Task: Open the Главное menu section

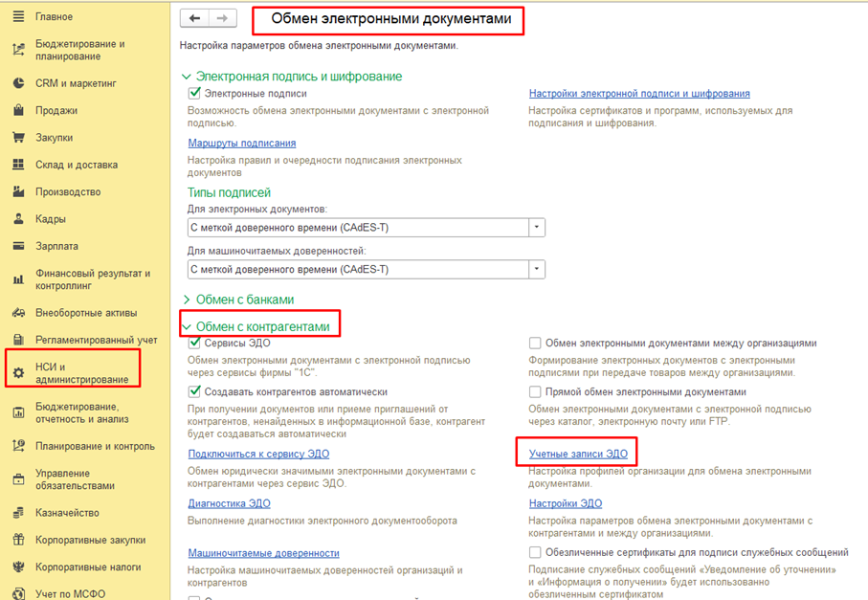Action: 54,16
